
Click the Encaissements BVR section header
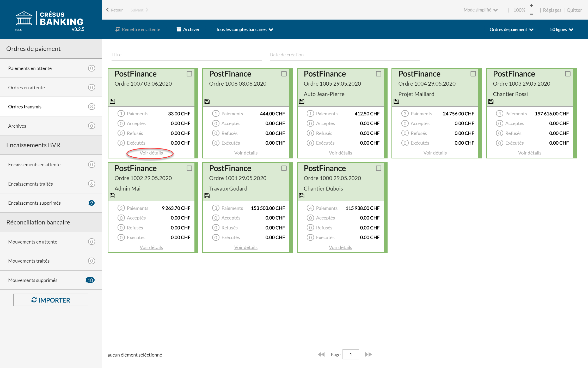click(x=51, y=145)
